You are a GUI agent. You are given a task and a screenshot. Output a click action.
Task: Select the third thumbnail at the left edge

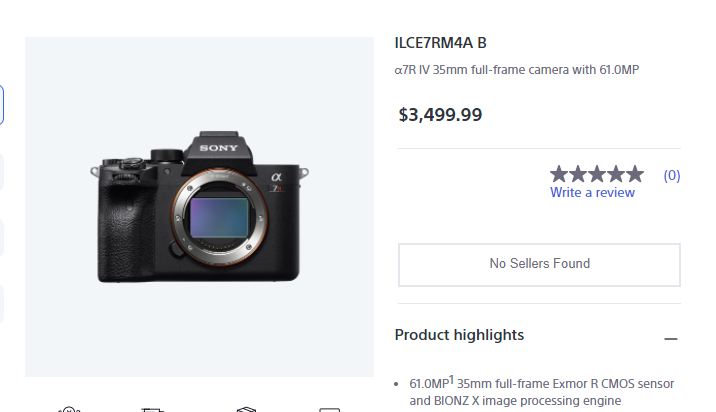pyautogui.click(x=1, y=237)
